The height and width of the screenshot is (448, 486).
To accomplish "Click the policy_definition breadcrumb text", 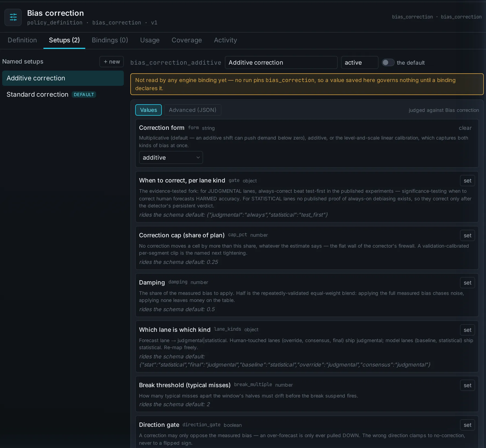I will [x=55, y=23].
